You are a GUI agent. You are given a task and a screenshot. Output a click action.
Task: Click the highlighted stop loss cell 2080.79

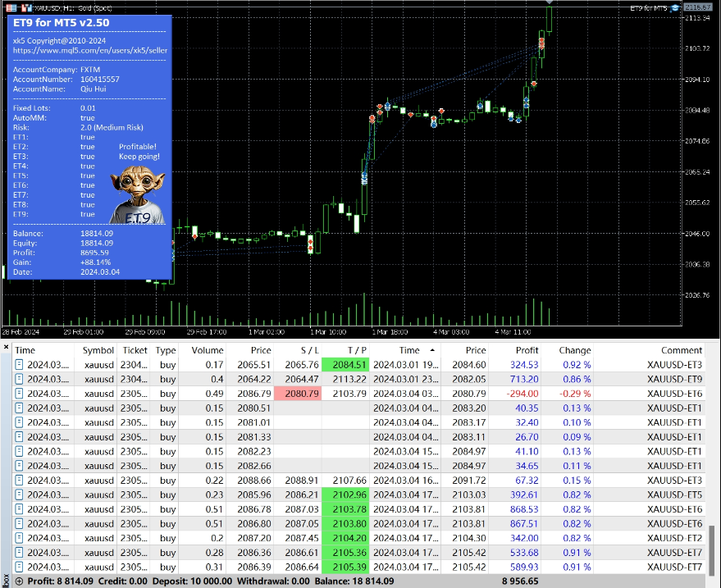(x=298, y=394)
